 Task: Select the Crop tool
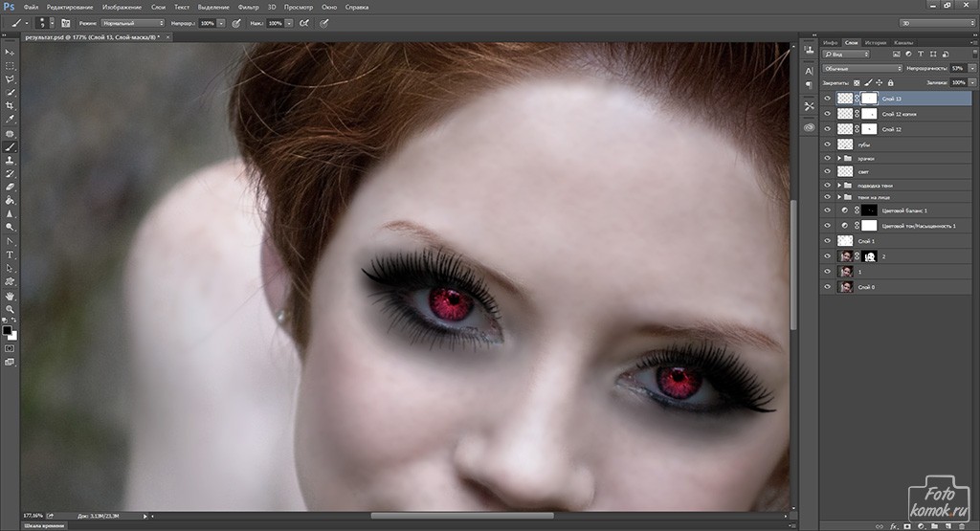(x=10, y=106)
